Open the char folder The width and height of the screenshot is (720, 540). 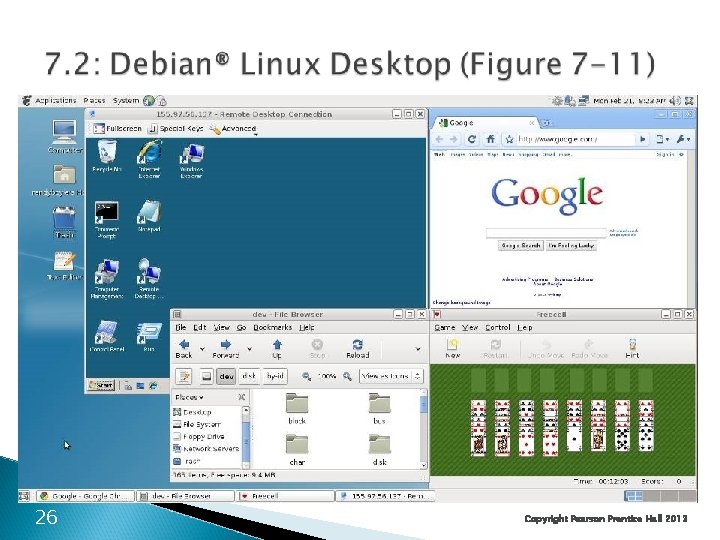click(x=297, y=450)
